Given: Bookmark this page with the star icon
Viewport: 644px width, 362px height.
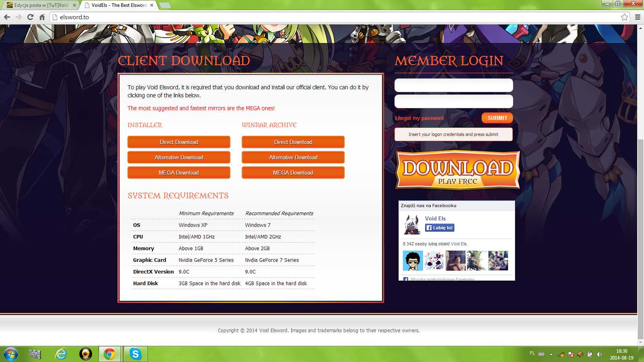Looking at the screenshot, I should click(624, 17).
